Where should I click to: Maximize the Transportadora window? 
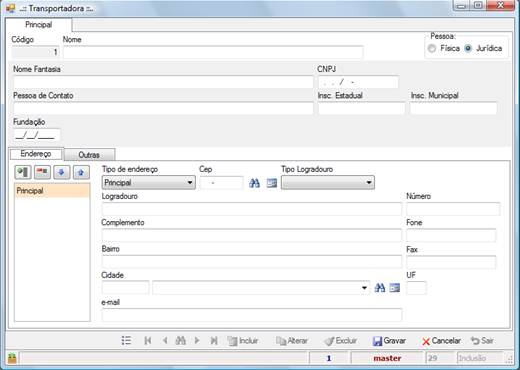coord(478,6)
